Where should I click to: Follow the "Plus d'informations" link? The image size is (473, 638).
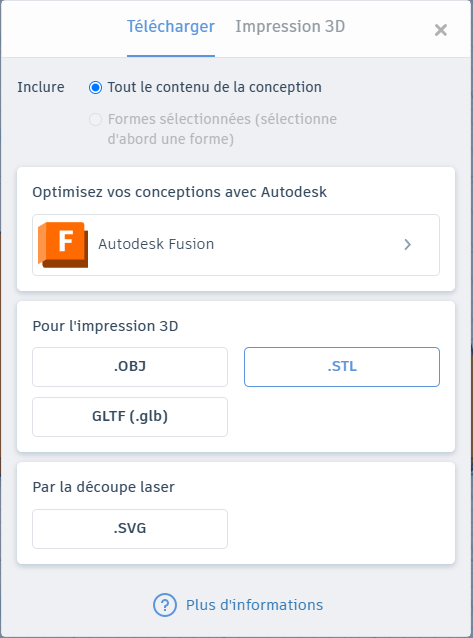(x=254, y=605)
